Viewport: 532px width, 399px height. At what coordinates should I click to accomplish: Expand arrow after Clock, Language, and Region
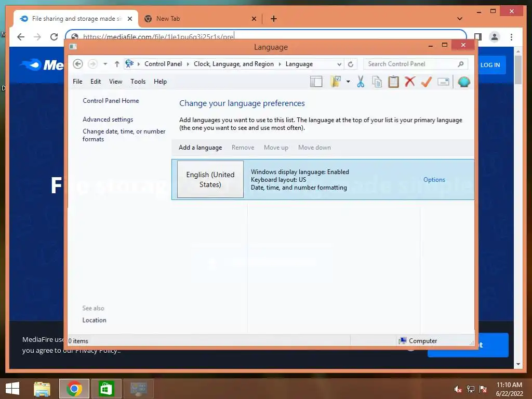point(280,64)
